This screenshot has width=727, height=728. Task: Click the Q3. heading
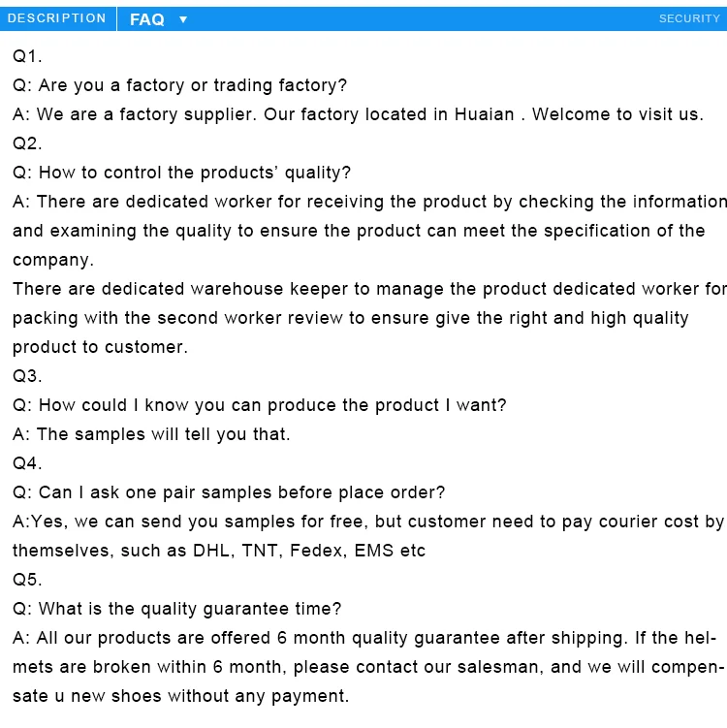point(27,376)
